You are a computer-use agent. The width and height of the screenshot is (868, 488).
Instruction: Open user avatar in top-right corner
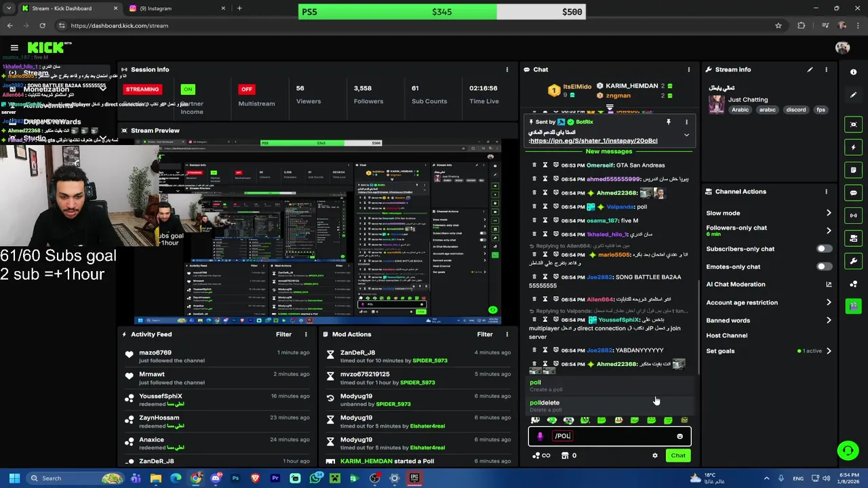point(842,47)
